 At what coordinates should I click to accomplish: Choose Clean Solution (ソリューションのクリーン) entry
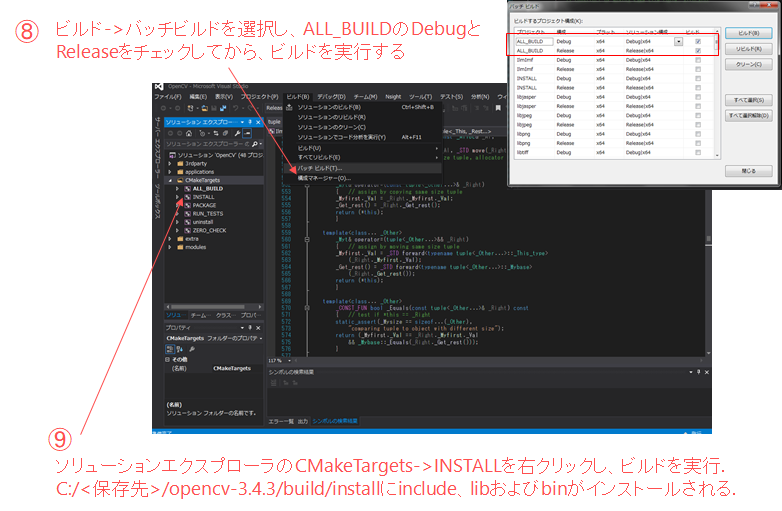click(x=332, y=127)
